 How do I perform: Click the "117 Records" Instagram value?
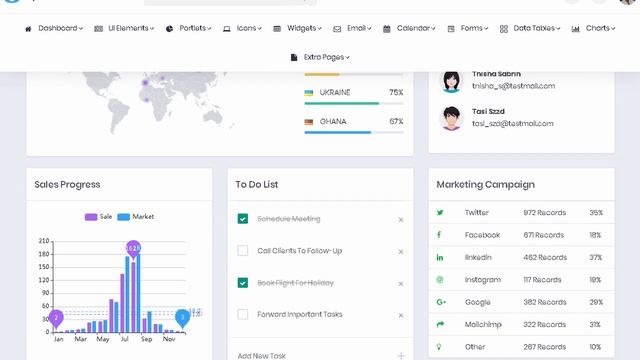[x=542, y=280]
